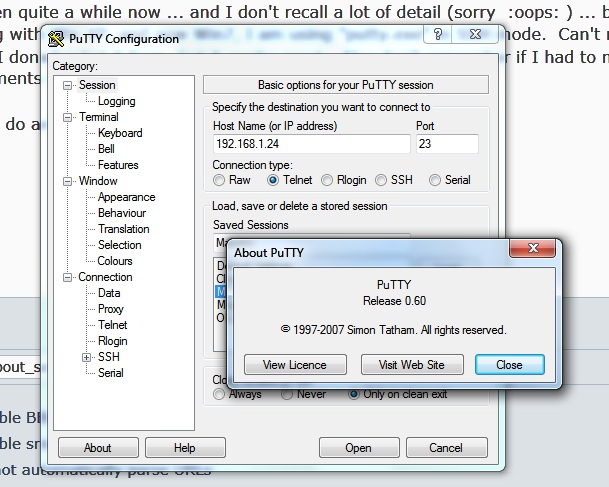Open the Connection category
This screenshot has width=609, height=487.
(105, 277)
